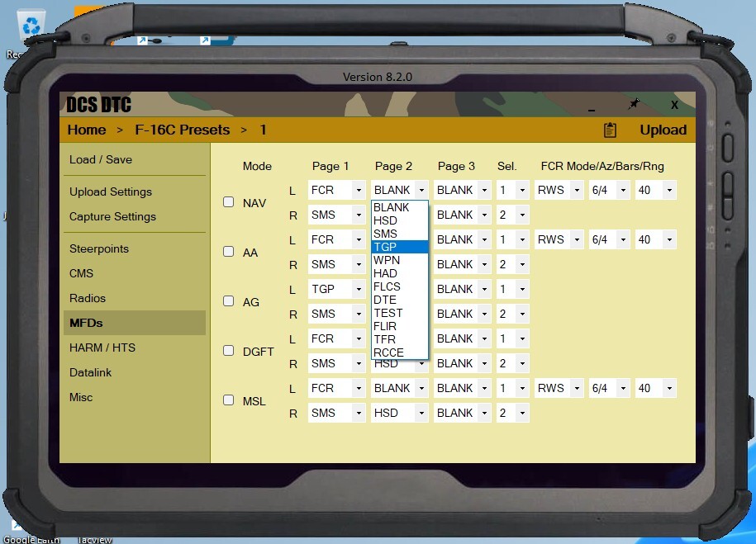The height and width of the screenshot is (544, 756).
Task: Open MSL left Page 2 BLANK dropdown
Action: [400, 388]
